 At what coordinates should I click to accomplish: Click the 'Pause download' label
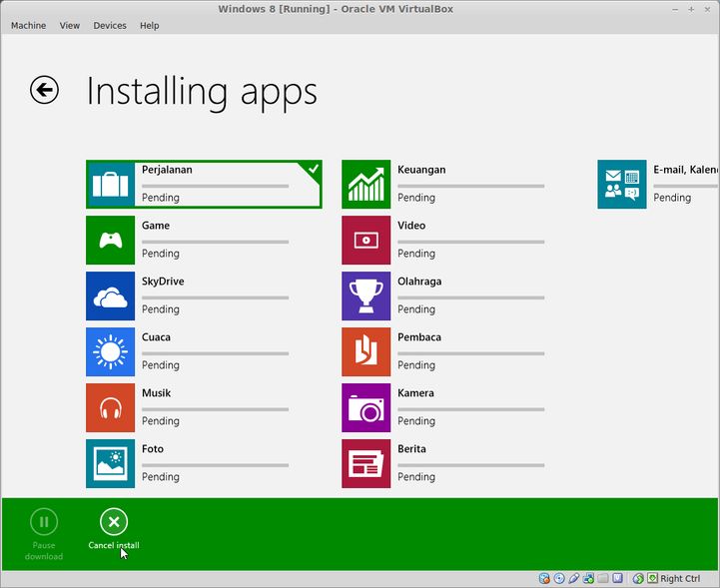coord(44,551)
